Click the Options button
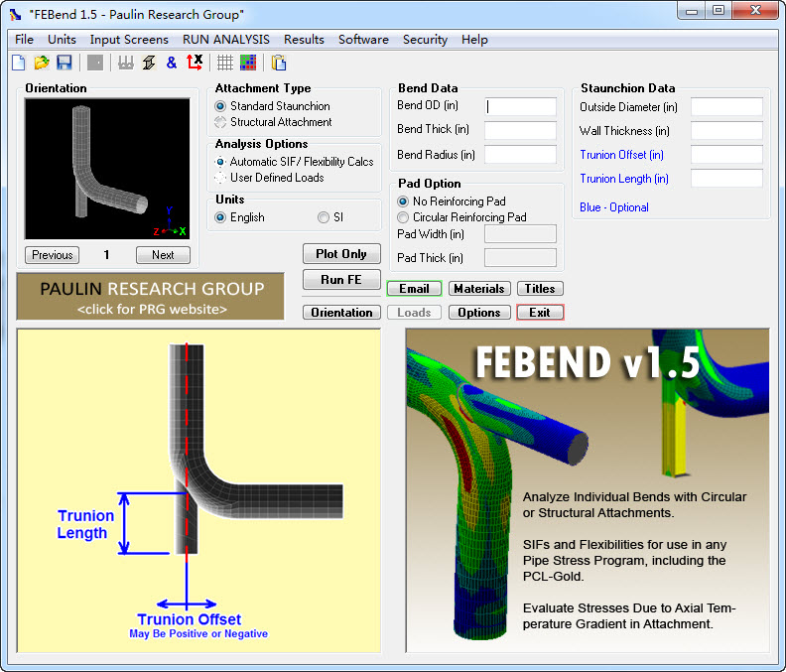Viewport: 786px width, 672px height. [479, 313]
